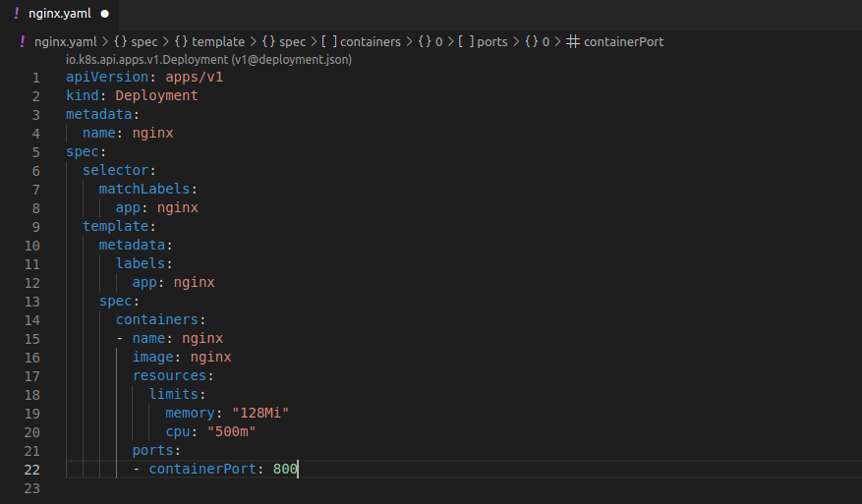Click the "500m" cpu value
The image size is (862, 504).
232,432
